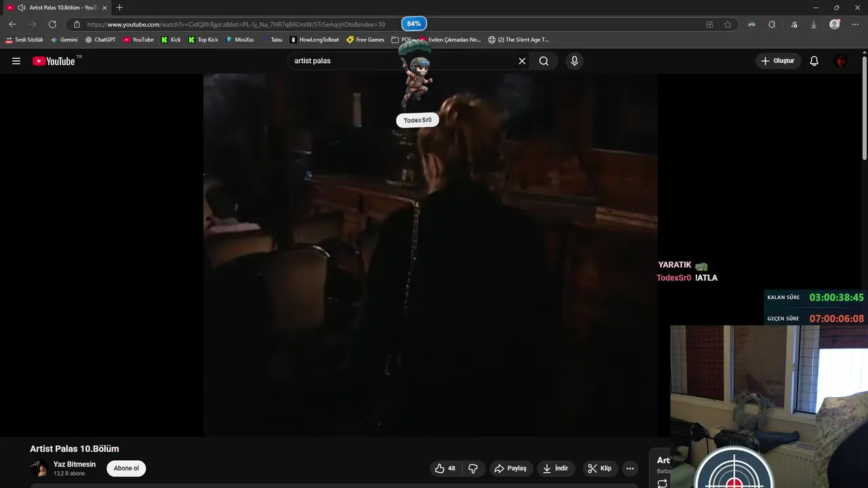Screen dimensions: 868x488
Task: Open Yaz Bitmesin channel avatar
Action: pos(39,468)
